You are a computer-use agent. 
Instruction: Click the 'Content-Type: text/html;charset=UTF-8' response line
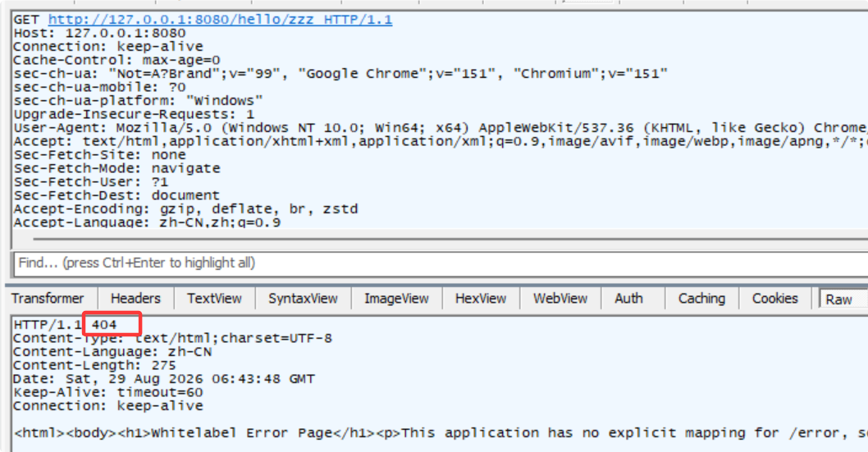click(x=173, y=338)
